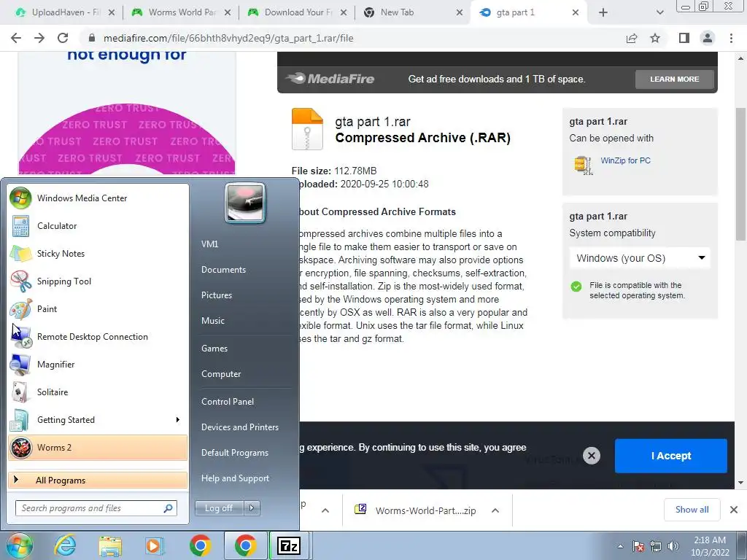Open Getting Started entry
Viewport: 747px width, 560px height.
tap(98, 419)
